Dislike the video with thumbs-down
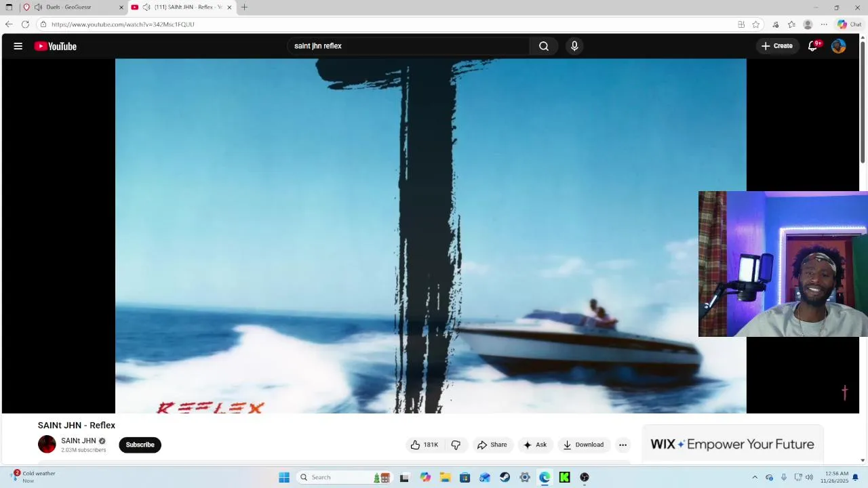This screenshot has height=488, width=868. 456,445
